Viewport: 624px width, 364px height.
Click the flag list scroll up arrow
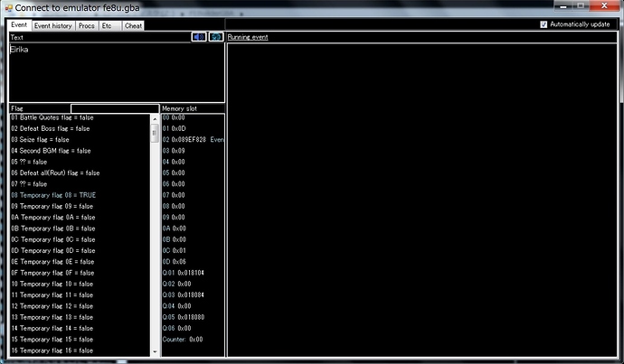(155, 119)
